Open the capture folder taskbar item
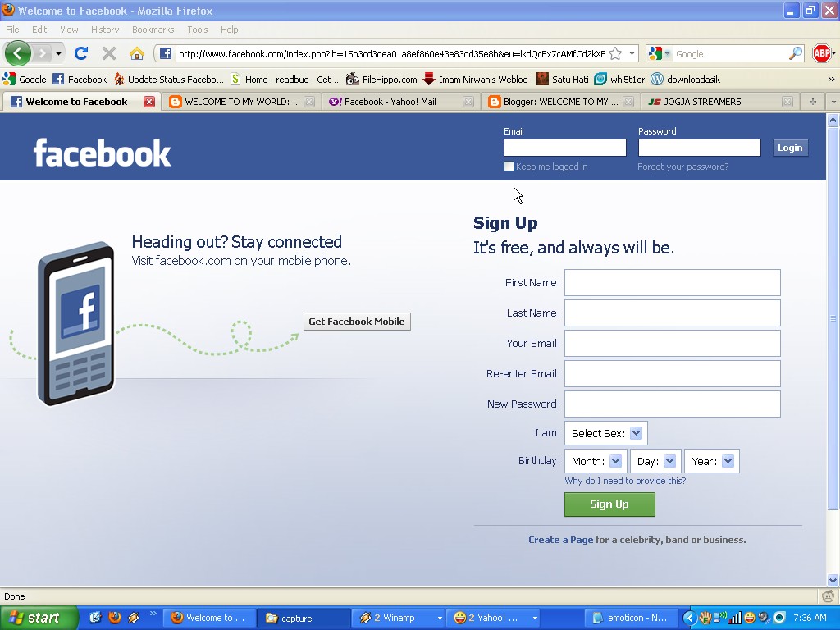The image size is (840, 630). coord(303,618)
